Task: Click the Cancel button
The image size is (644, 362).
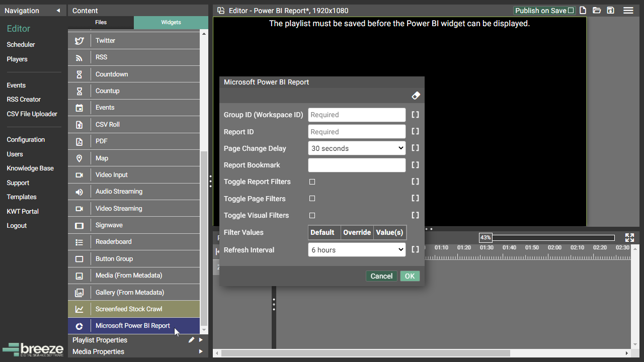Action: [381, 276]
